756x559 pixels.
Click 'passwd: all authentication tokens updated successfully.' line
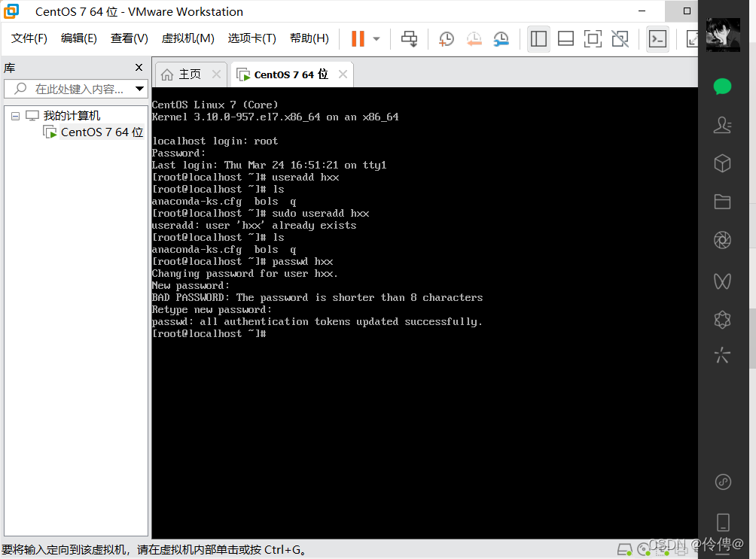[x=317, y=322]
